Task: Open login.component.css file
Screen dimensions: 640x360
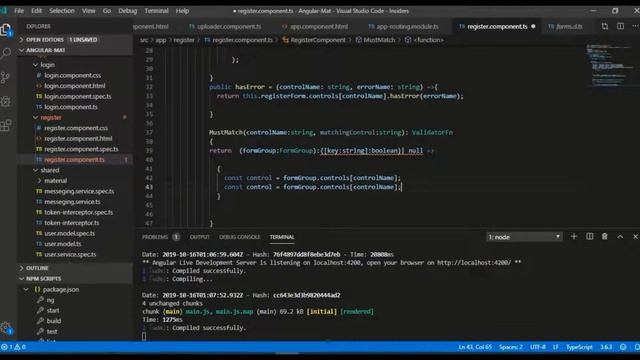Action: pyautogui.click(x=73, y=76)
